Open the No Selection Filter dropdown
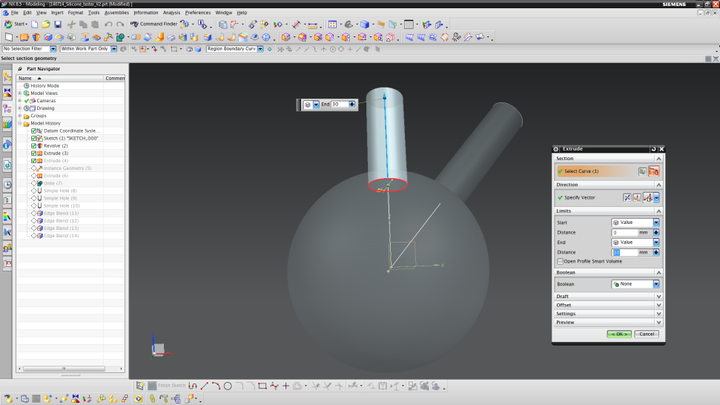The height and width of the screenshot is (405, 720). [53, 49]
